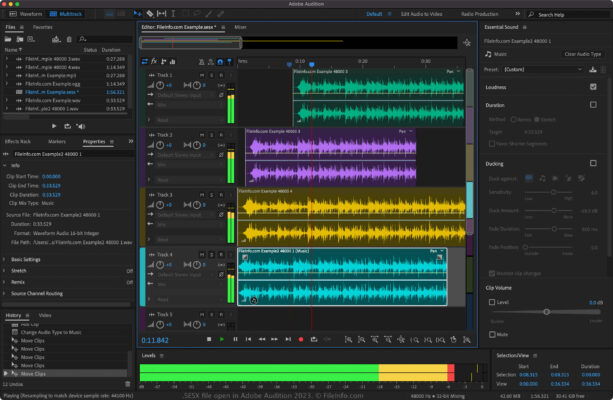The image size is (613, 400).
Task: Click the Open File folder icon in the Files panel
Action: coord(9,37)
